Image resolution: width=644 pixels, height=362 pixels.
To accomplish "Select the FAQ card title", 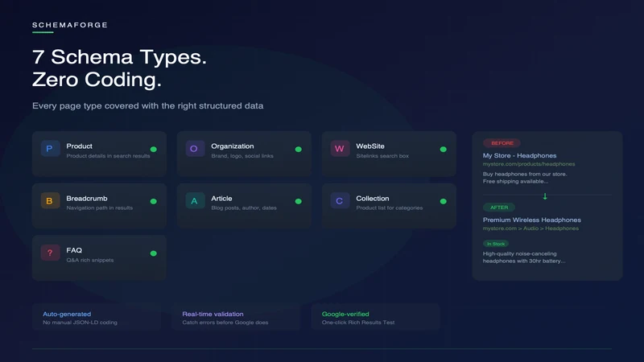I will (x=74, y=250).
